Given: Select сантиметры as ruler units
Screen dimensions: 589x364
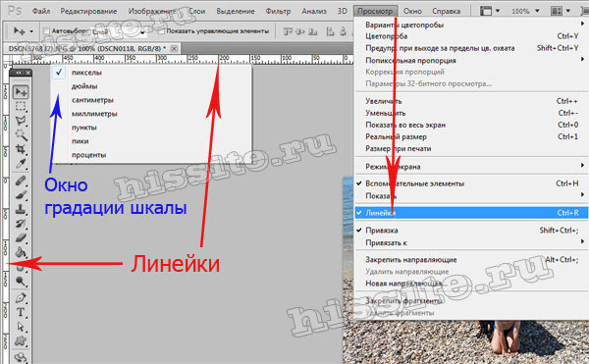Looking at the screenshot, I should click(x=151, y=100).
